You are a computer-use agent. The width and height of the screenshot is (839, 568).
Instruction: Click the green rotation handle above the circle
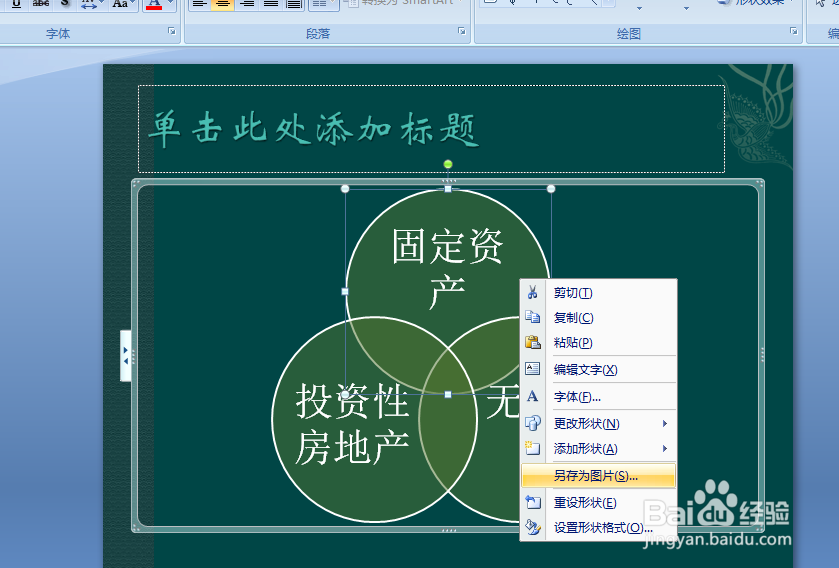tap(448, 164)
